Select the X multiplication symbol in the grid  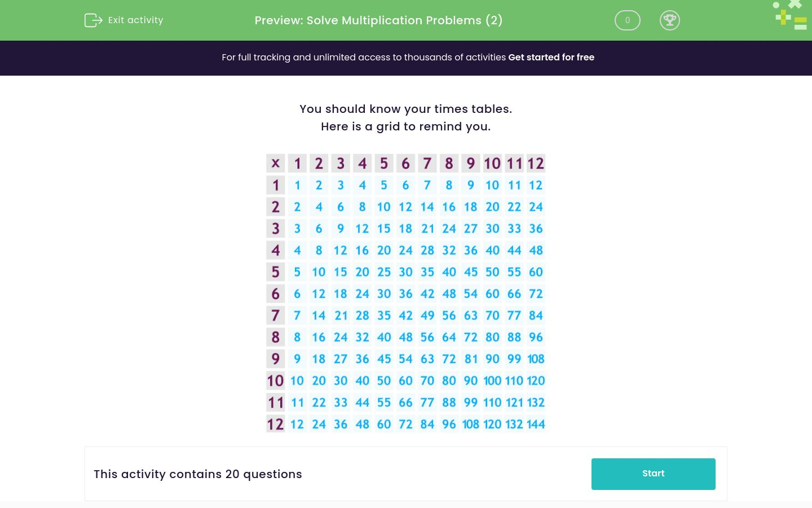coord(275,163)
